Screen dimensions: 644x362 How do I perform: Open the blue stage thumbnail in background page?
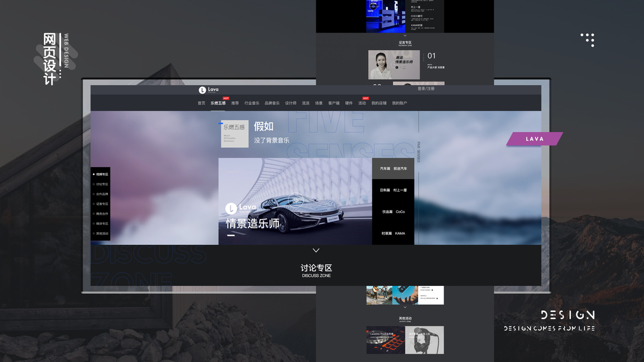point(386,16)
